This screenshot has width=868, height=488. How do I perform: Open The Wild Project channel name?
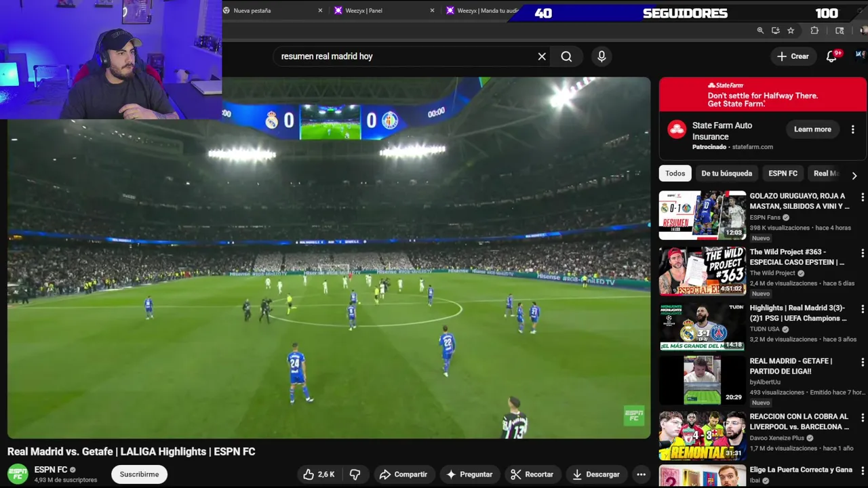(772, 273)
